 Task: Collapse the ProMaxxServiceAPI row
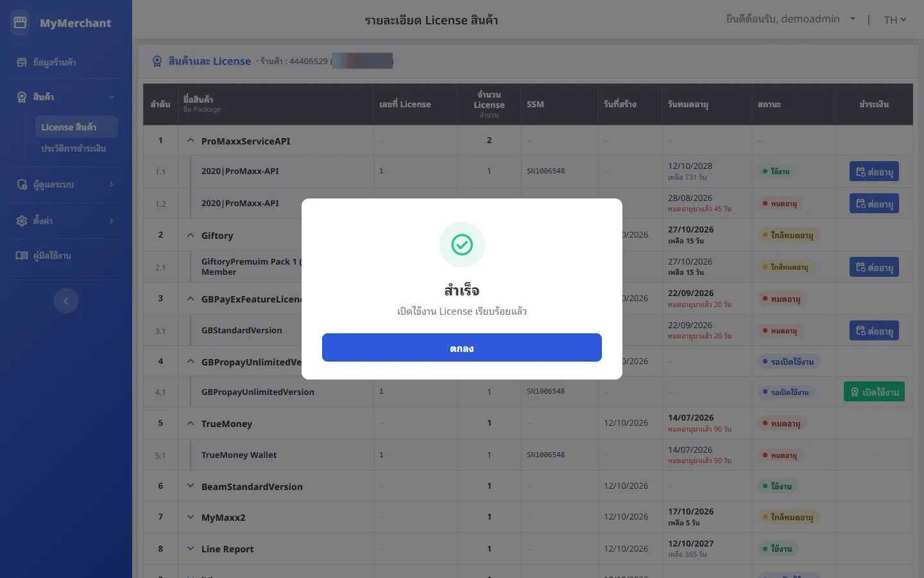point(191,141)
